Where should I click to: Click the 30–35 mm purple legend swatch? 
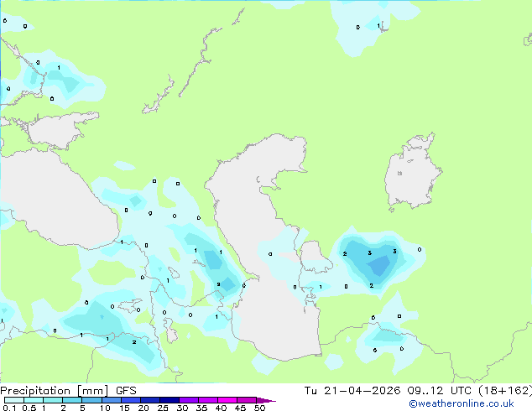click(188, 400)
